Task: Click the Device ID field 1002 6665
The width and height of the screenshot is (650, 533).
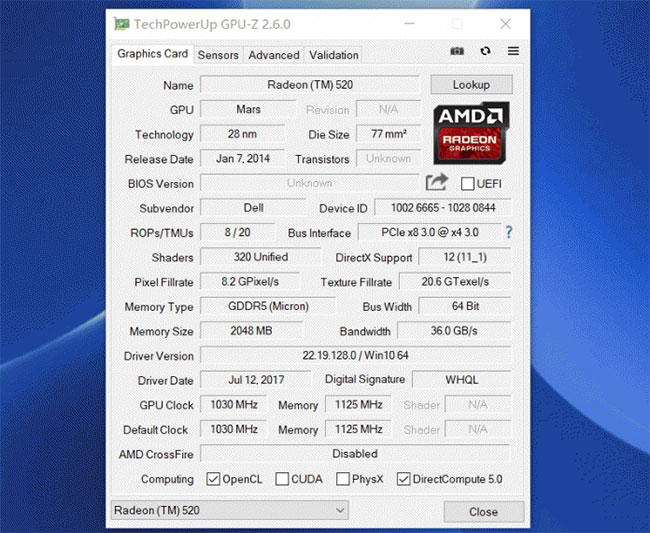Action: [x=443, y=208]
